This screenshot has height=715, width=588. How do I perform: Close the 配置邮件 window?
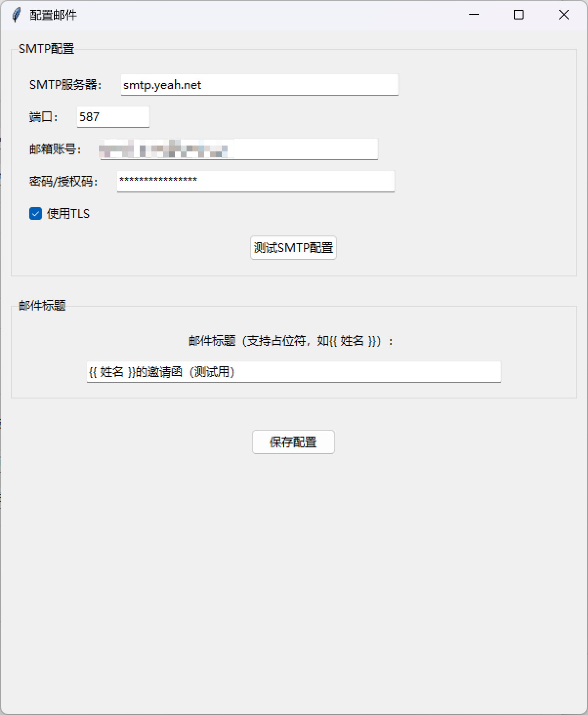(564, 15)
